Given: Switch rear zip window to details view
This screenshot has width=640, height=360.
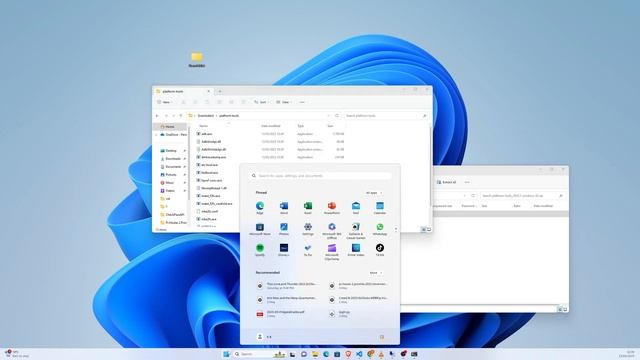Looking at the screenshot, I should [x=560, y=309].
